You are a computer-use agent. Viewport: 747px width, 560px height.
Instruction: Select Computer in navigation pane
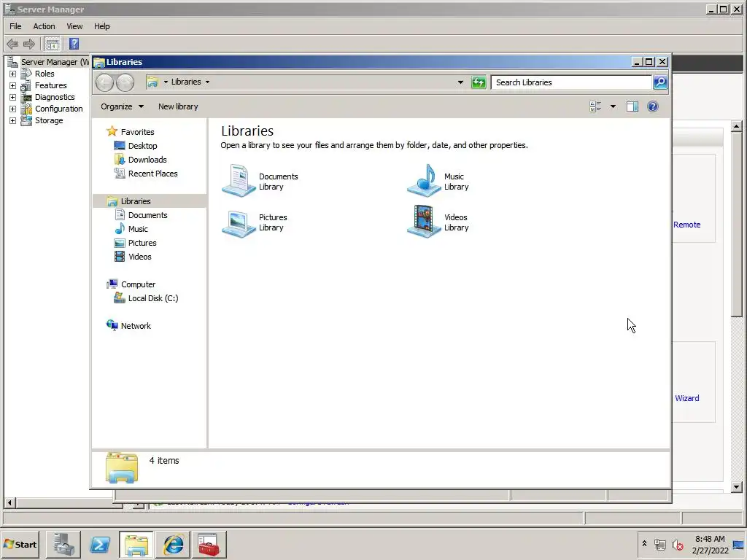click(138, 284)
